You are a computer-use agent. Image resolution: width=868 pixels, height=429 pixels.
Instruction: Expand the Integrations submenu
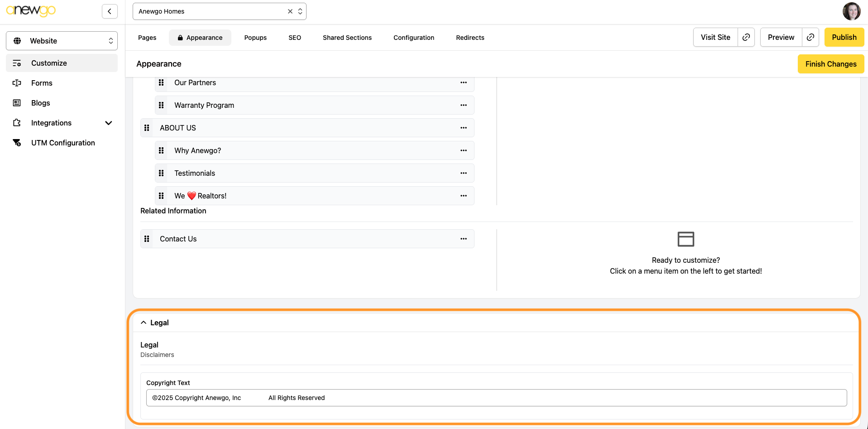pyautogui.click(x=108, y=123)
